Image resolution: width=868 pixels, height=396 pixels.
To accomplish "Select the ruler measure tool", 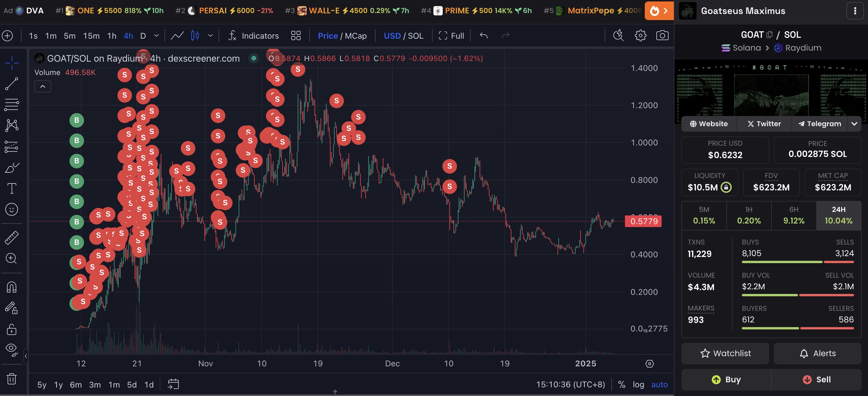I will click(x=12, y=237).
